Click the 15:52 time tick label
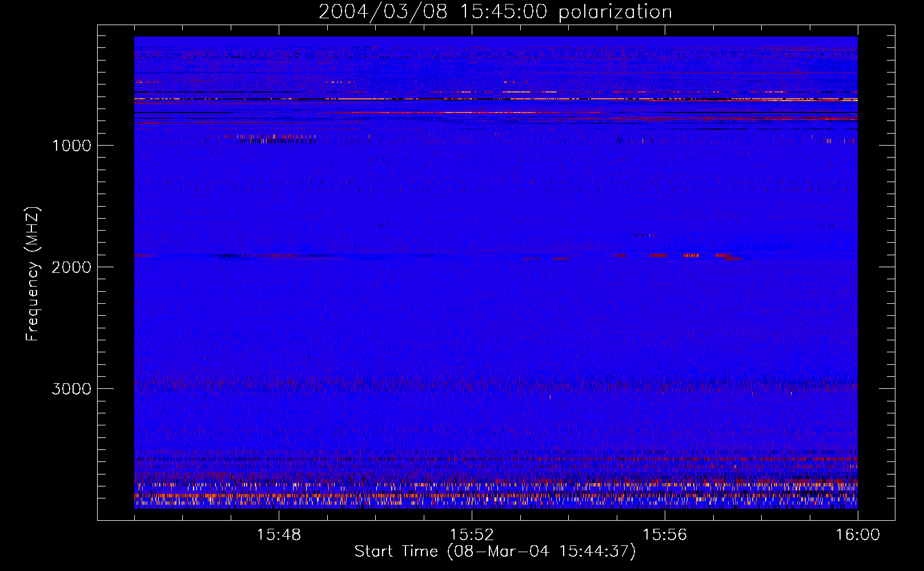 click(x=472, y=535)
